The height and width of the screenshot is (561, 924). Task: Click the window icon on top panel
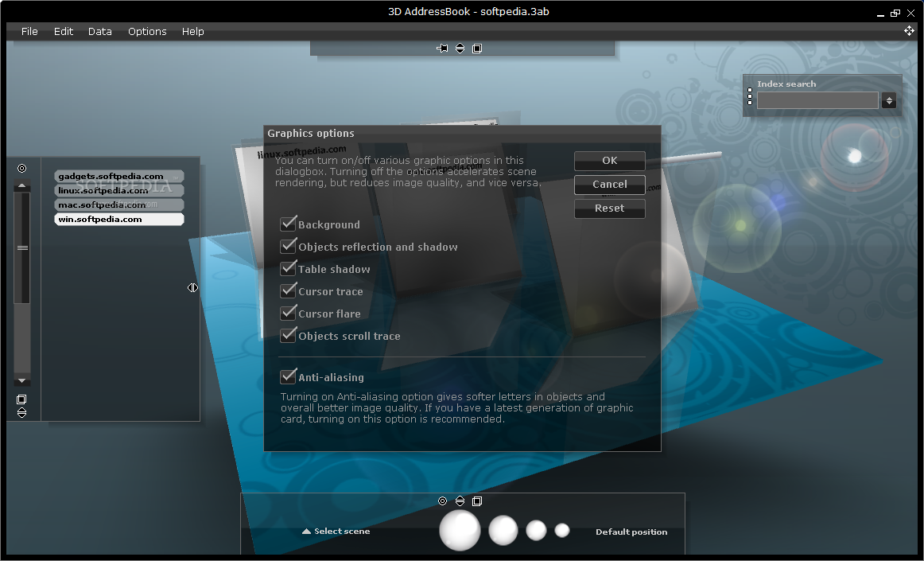pos(477,49)
